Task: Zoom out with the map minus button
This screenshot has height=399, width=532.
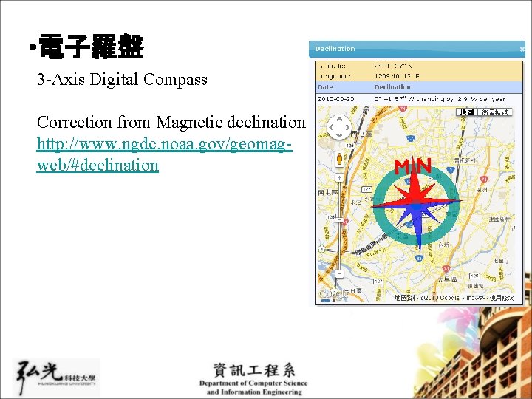Action: pos(339,273)
